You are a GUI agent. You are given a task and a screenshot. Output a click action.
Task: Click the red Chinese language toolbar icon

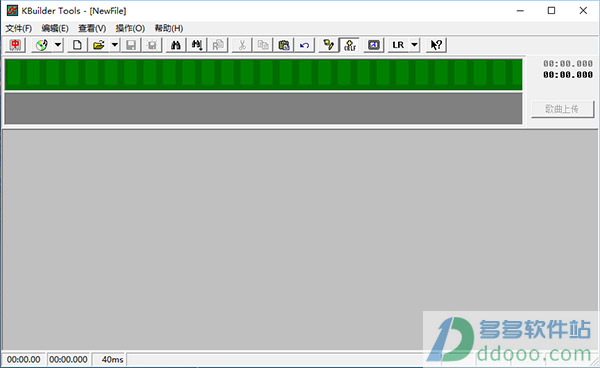pos(15,45)
